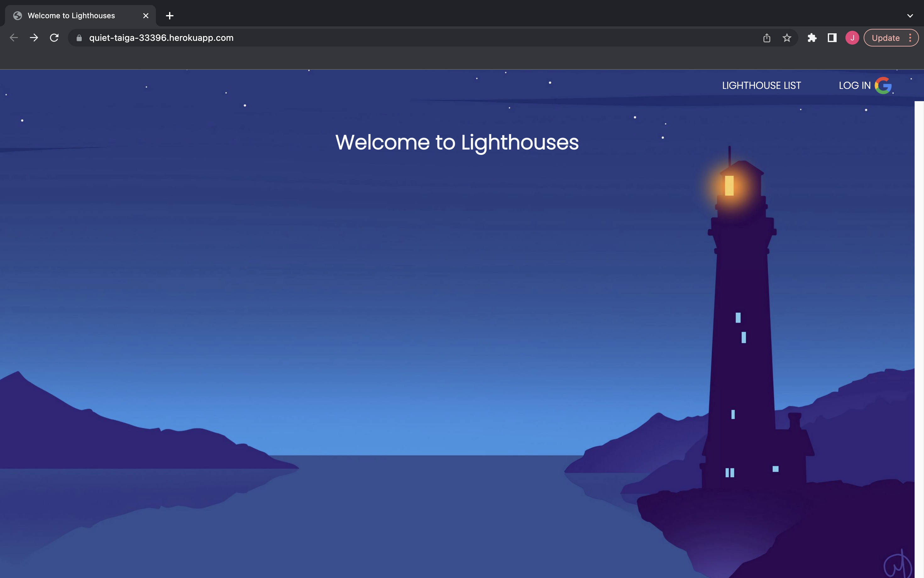Viewport: 924px width, 578px height.
Task: Close the Welcome to Lighthouses tab
Action: 146,16
